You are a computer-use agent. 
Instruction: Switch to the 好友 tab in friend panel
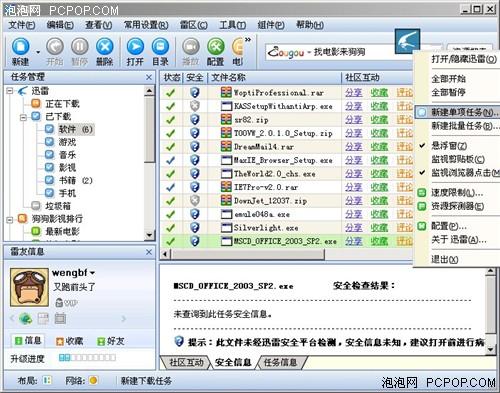(110, 341)
